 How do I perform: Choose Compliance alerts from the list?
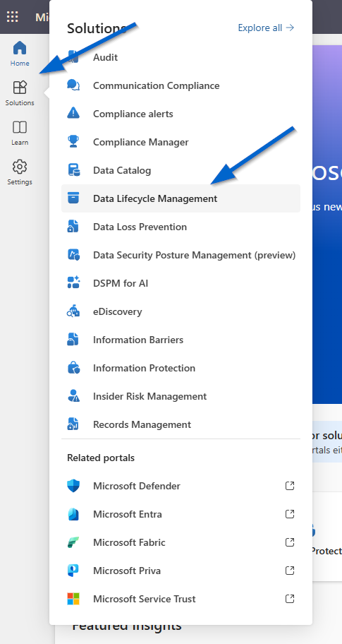(x=181, y=114)
